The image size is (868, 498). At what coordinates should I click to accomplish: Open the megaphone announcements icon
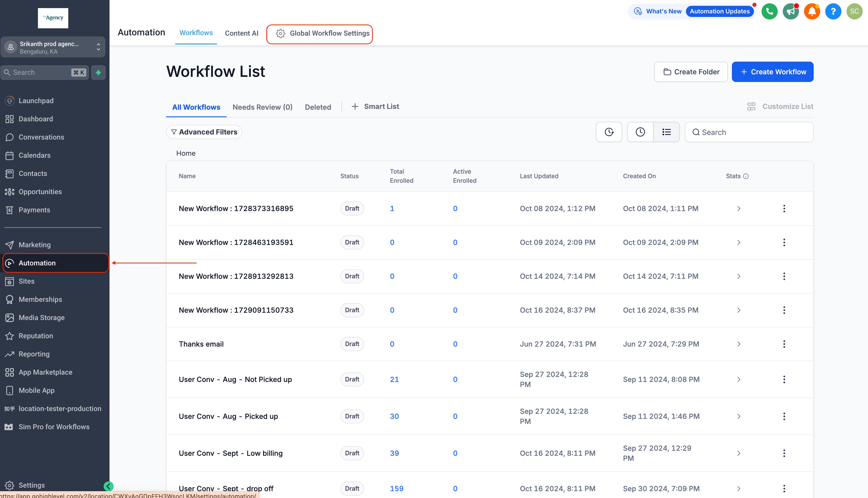pyautogui.click(x=790, y=11)
